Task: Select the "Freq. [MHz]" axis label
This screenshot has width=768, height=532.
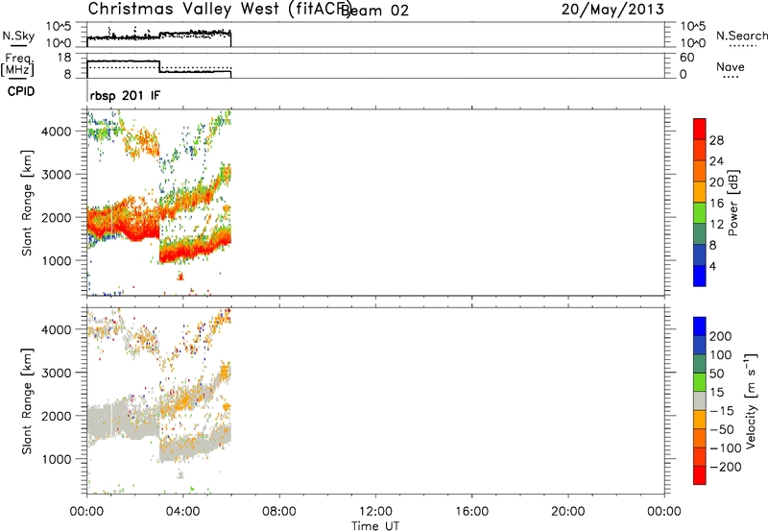Action: click(x=18, y=65)
